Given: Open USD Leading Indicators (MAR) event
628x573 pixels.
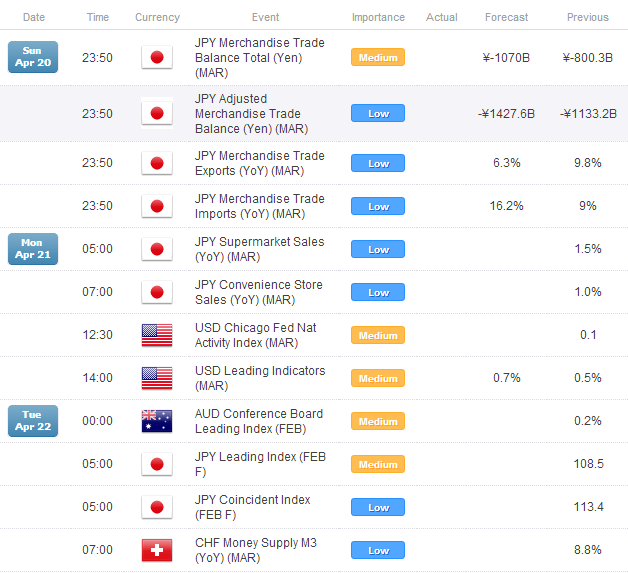Looking at the screenshot, I should coord(260,378).
